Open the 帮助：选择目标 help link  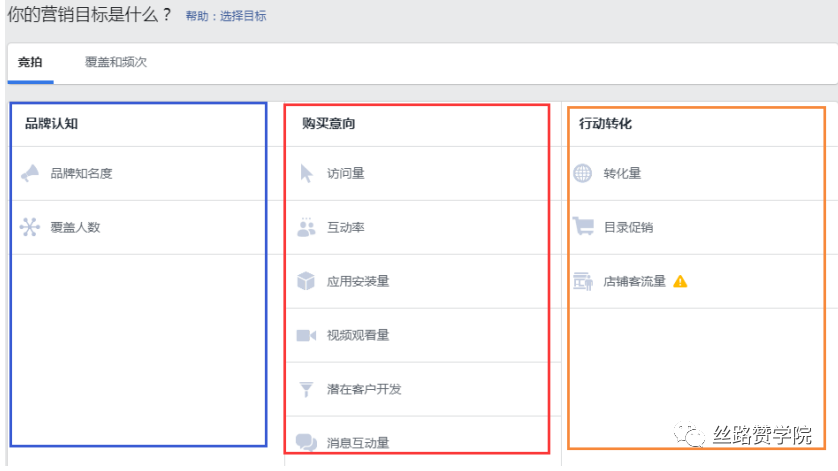coord(226,16)
